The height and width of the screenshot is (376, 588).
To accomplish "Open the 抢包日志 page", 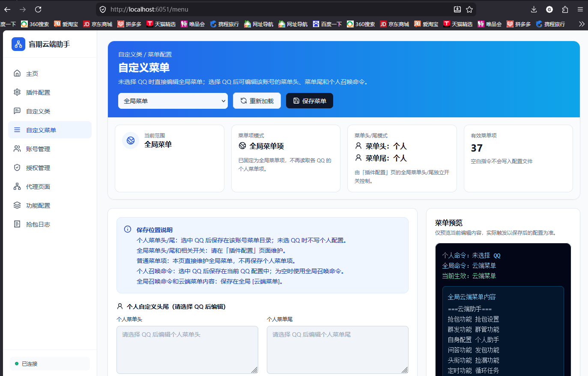I will coord(50,224).
